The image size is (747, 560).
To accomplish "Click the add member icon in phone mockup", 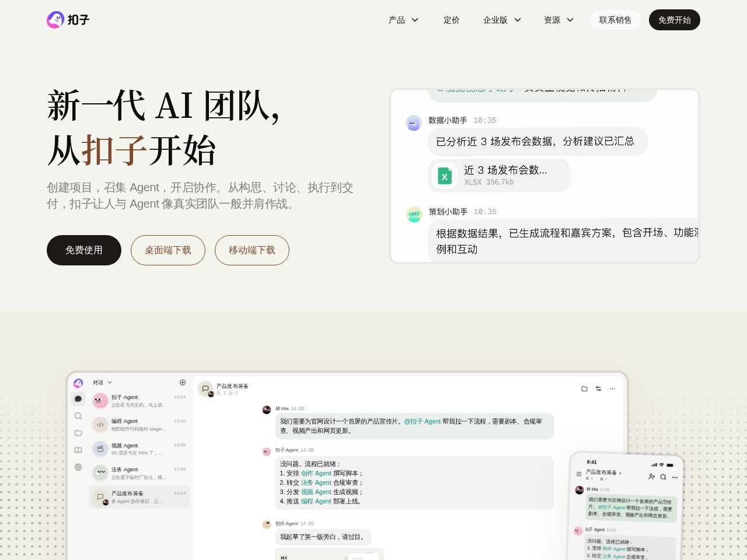I will [651, 477].
